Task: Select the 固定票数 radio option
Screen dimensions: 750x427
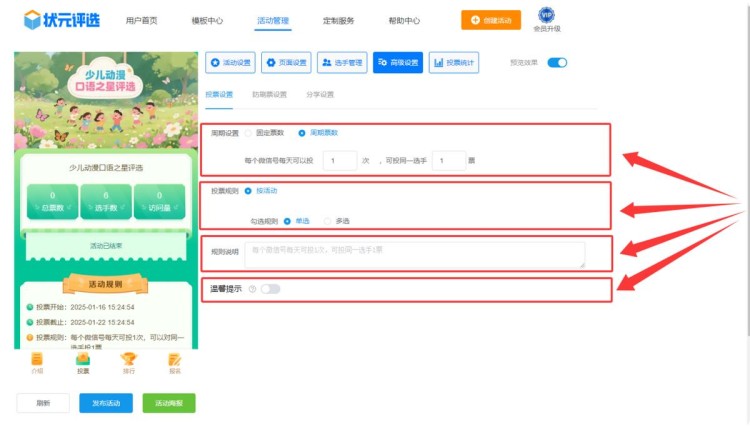Action: (x=249, y=132)
